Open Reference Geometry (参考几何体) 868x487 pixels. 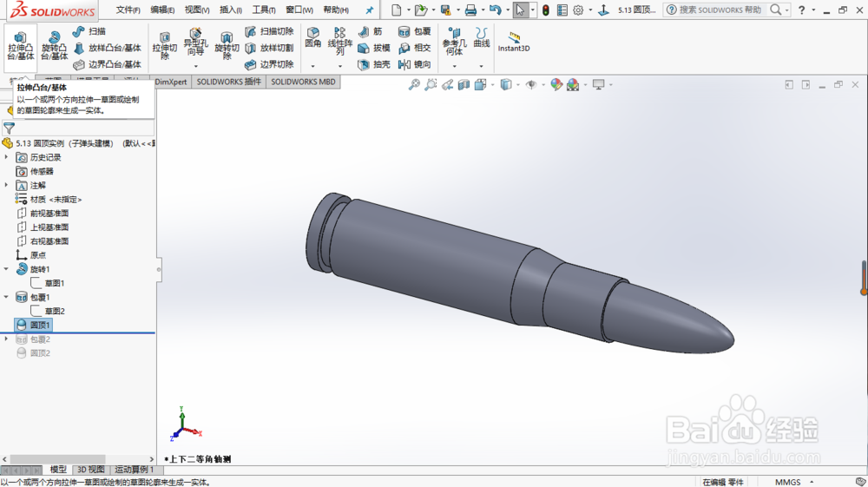(454, 42)
